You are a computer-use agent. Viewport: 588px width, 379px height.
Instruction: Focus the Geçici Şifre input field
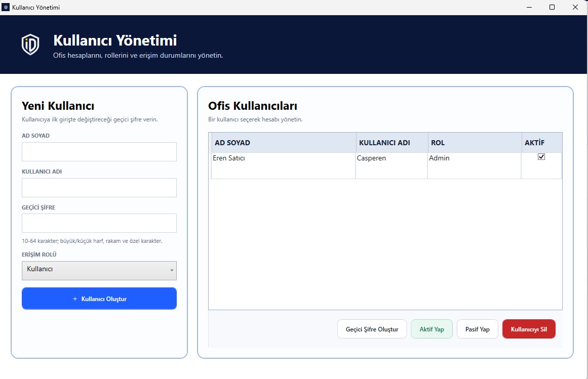click(99, 223)
